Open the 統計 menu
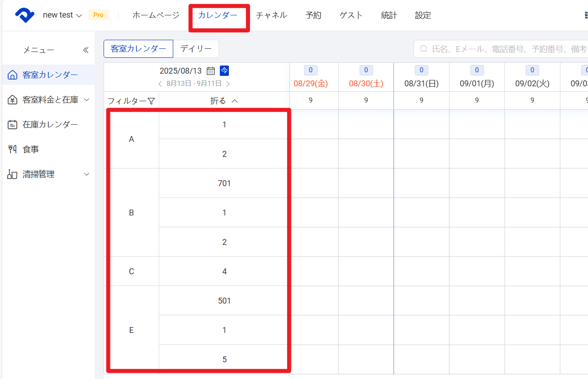Screen dimensions: 588x379 [389, 15]
